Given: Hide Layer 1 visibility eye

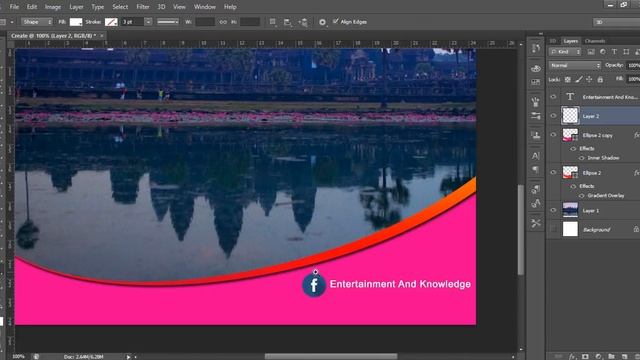Looking at the screenshot, I should point(553,210).
